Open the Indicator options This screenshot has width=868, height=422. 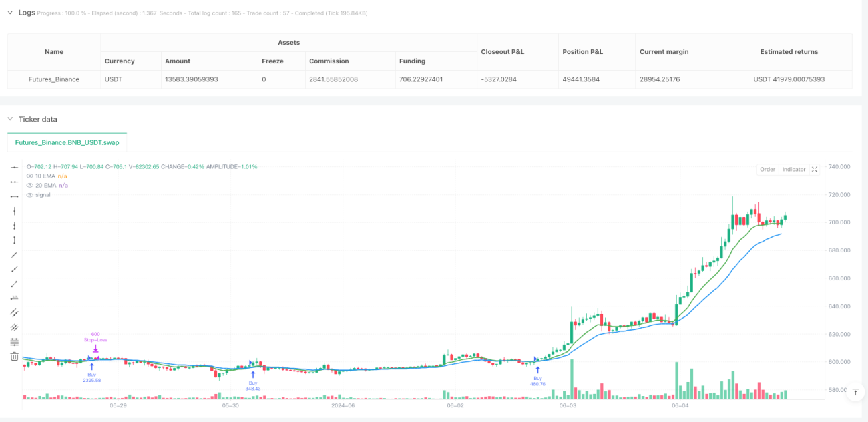coord(794,170)
